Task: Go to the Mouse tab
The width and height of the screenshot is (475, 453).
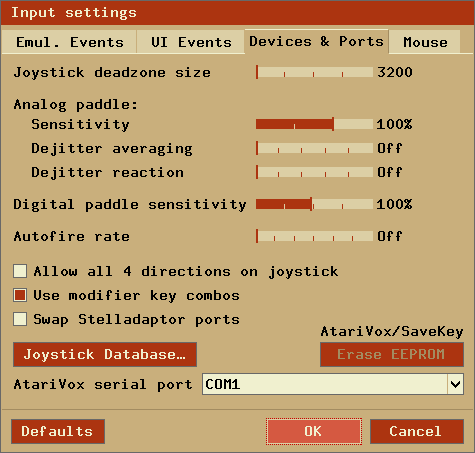Action: [x=425, y=42]
